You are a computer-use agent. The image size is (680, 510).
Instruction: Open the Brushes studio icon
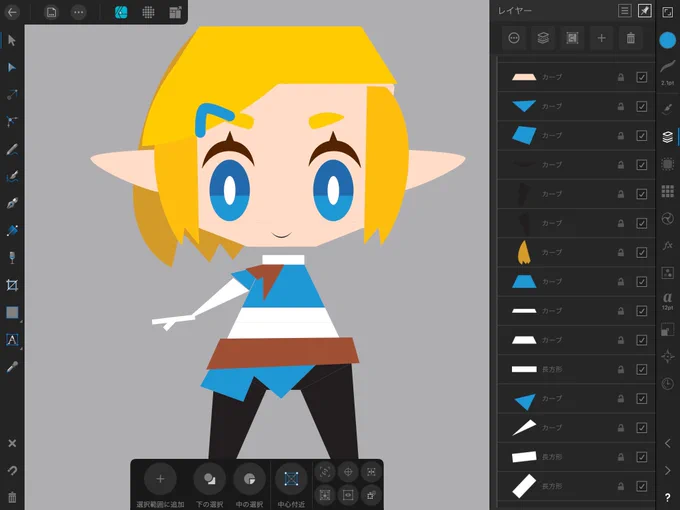pos(667,109)
